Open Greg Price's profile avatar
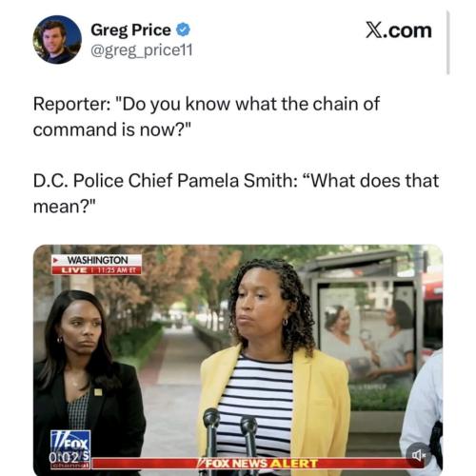This screenshot has height=476, width=476. 57,40
